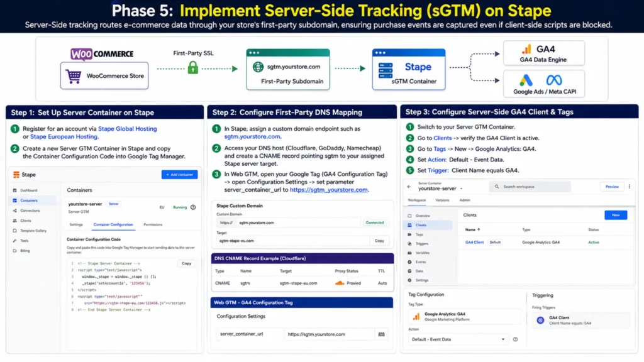Click the Tags link in Step 3

point(440,149)
